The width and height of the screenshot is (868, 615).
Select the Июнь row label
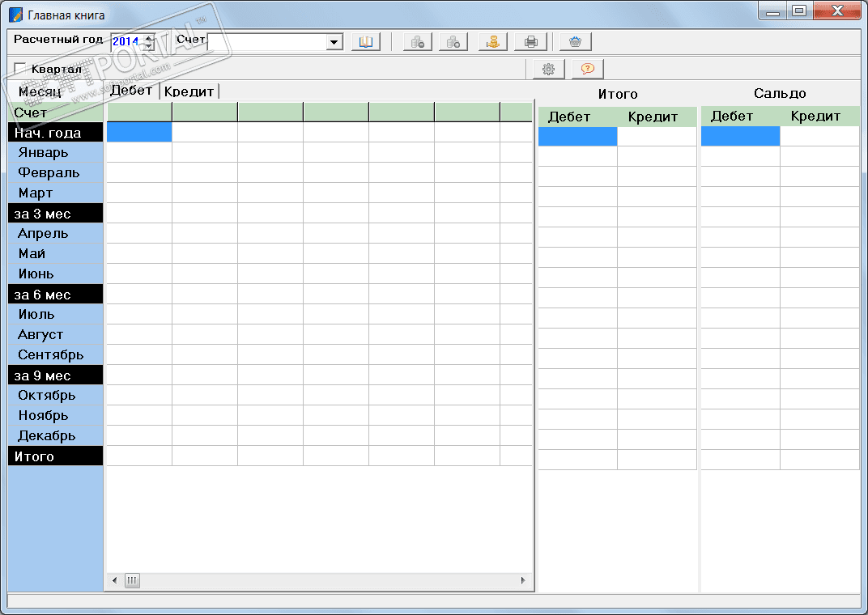tap(55, 274)
